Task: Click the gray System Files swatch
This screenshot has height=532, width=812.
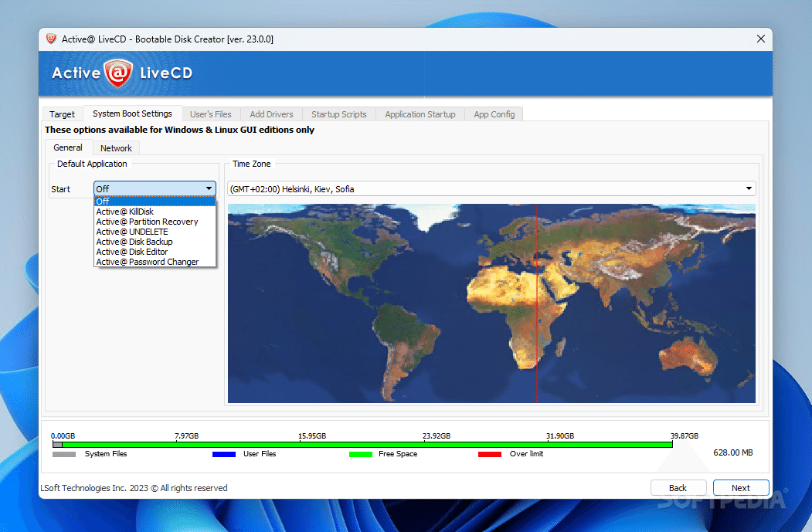Action: pyautogui.click(x=64, y=454)
